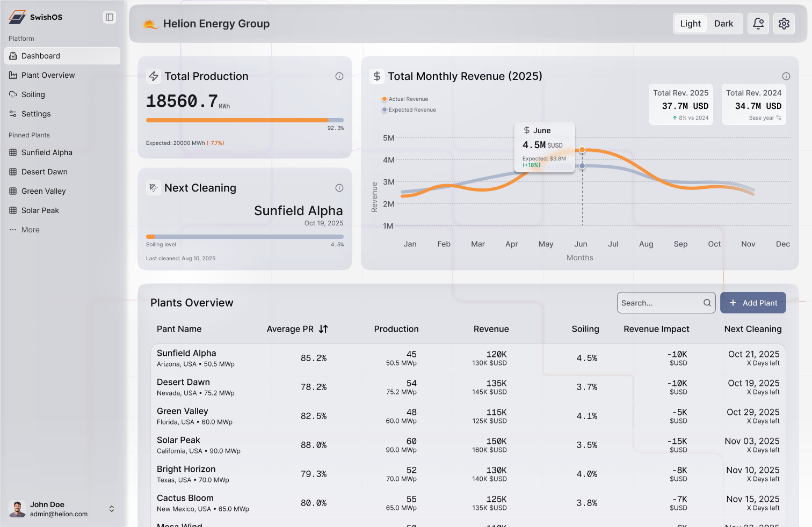Open the pinned plant Desert Dawn
The height and width of the screenshot is (527, 812).
(44, 172)
